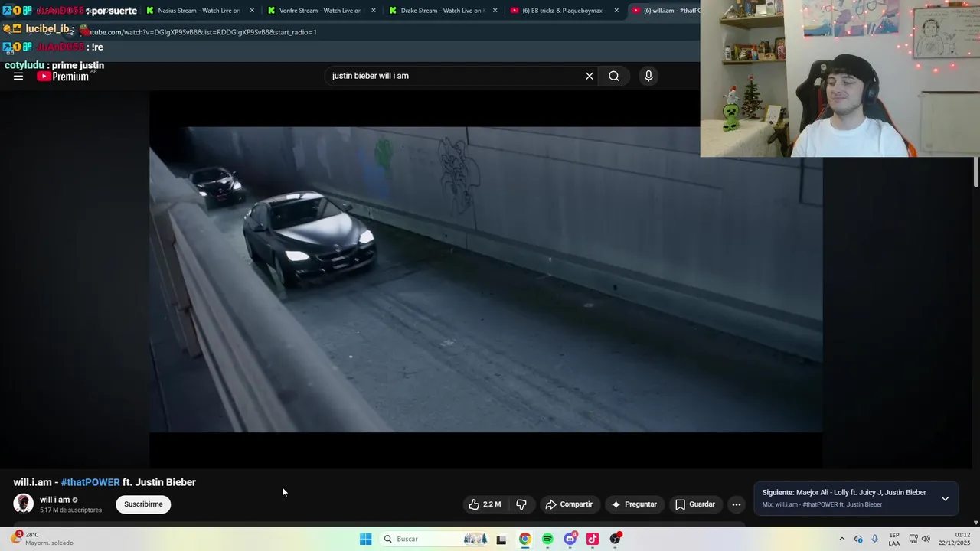980x551 pixels.
Task: Close the Drake Stream tab
Action: coord(495,11)
